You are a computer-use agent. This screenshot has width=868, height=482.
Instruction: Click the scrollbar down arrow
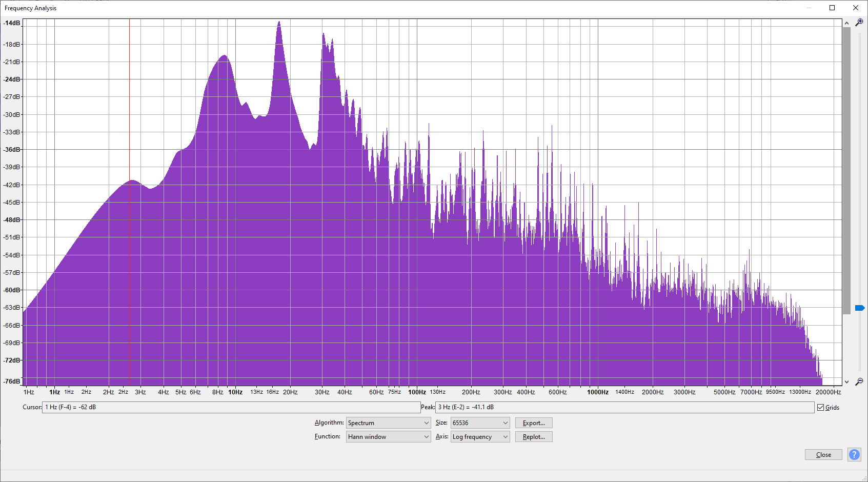click(846, 382)
